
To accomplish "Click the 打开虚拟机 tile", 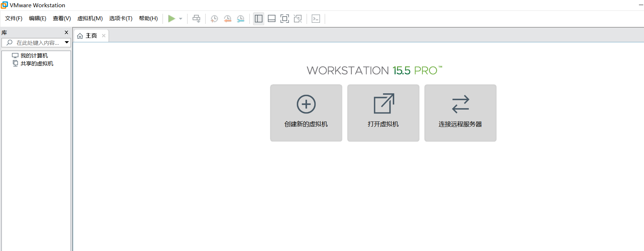I will pos(383,113).
